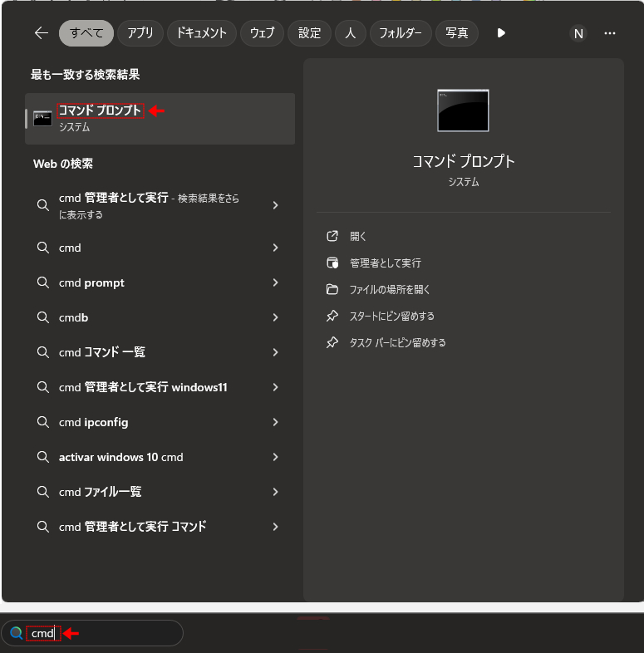Switch to the ウェブ filter tab

[262, 33]
